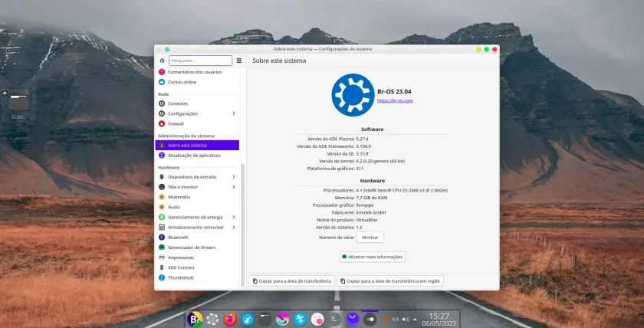Open the hamburger menu next to search
Screen dimensions: 644x328
click(239, 61)
